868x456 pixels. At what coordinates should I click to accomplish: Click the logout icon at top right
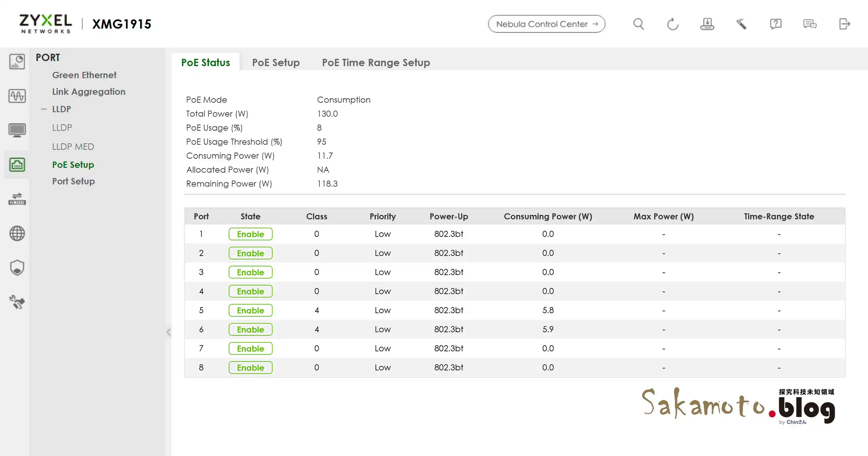[x=844, y=24]
